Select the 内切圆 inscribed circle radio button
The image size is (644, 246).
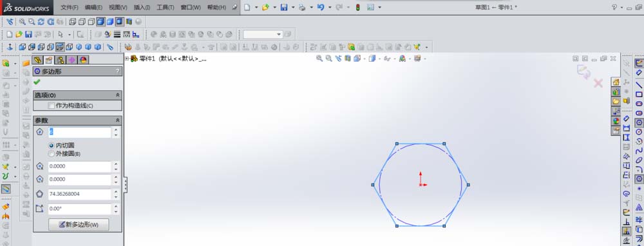(52, 146)
